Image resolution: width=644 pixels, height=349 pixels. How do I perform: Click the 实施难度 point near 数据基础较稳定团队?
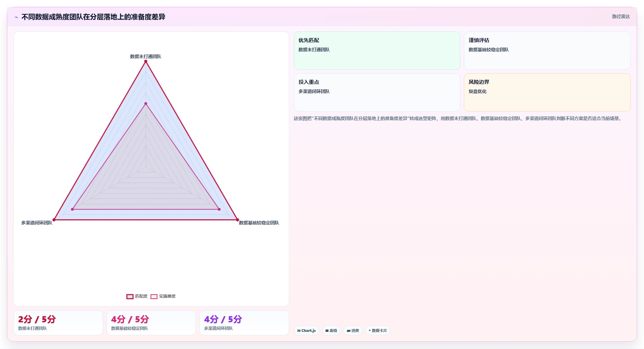click(x=219, y=209)
